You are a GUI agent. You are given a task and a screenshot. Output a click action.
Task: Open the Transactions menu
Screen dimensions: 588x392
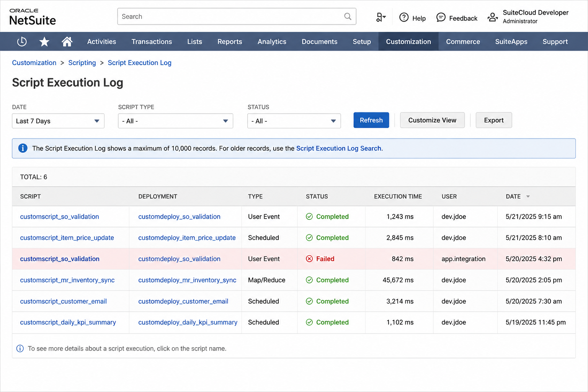pos(152,41)
